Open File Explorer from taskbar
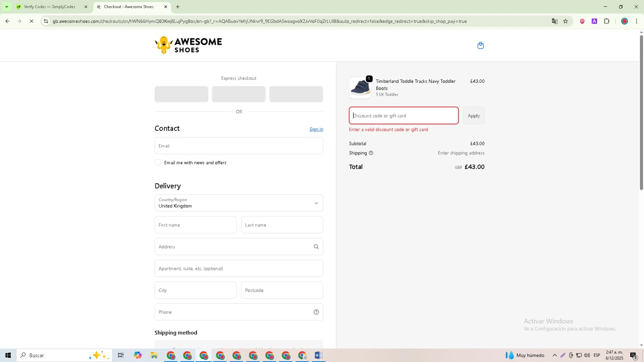This screenshot has width=644, height=362. coord(154,355)
